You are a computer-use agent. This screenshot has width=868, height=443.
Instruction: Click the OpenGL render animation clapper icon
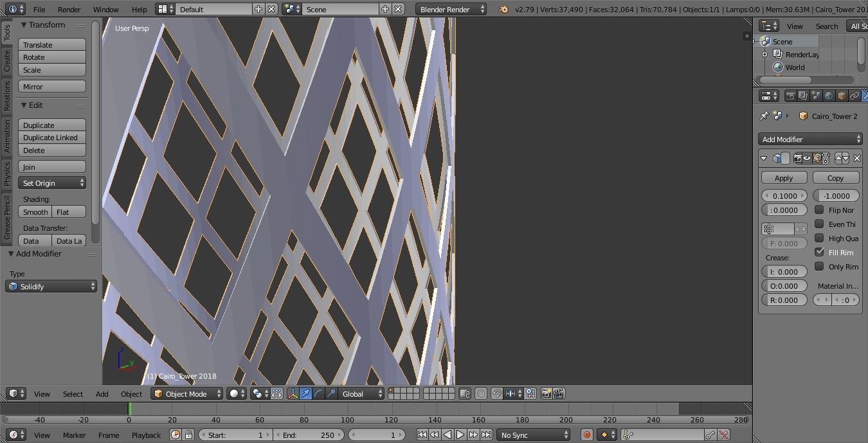tap(559, 393)
